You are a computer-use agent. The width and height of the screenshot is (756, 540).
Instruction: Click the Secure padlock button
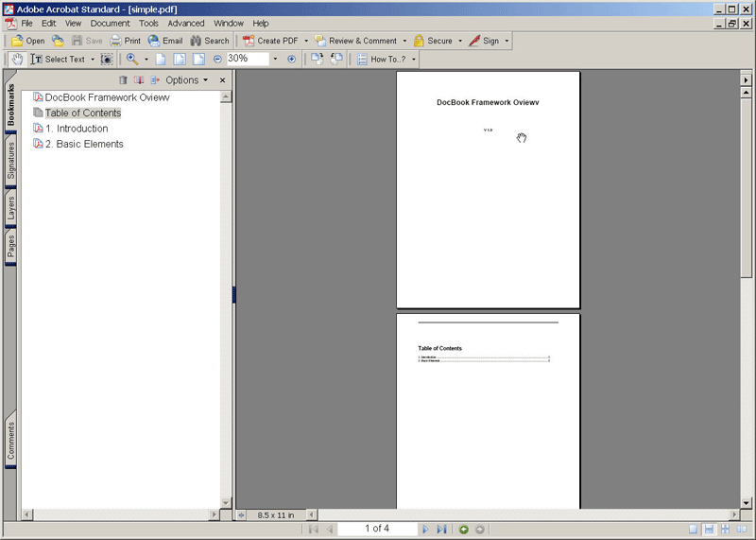(433, 41)
